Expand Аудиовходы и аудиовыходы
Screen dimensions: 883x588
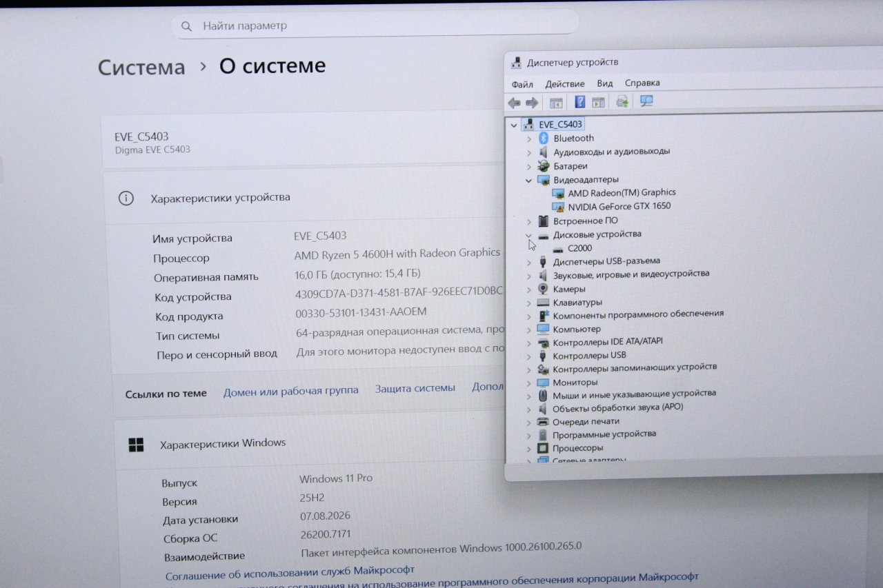pos(529,152)
